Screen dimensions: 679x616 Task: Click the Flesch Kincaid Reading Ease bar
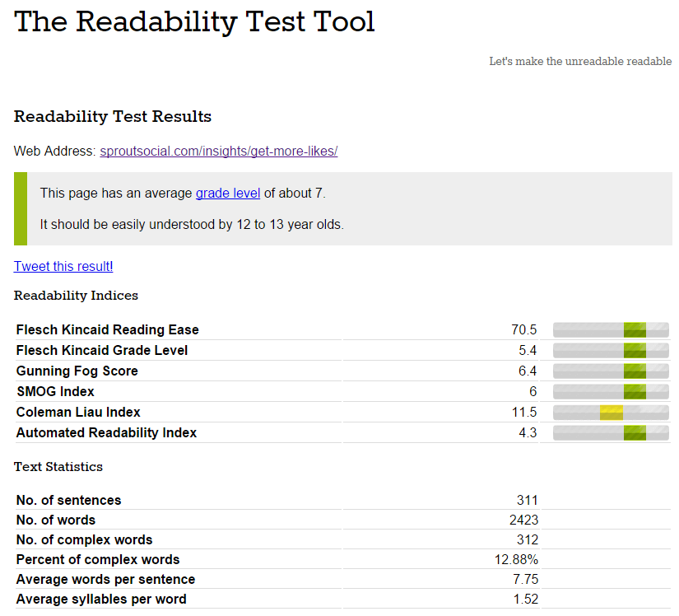click(x=611, y=329)
